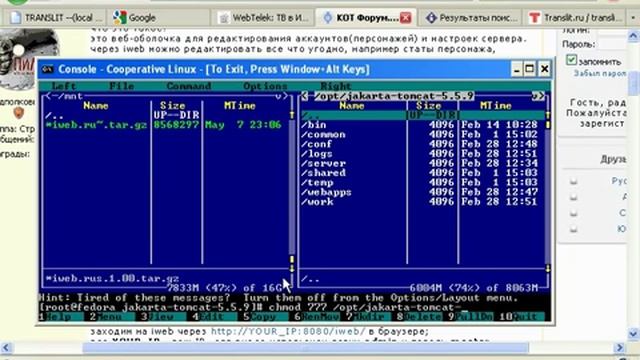This screenshot has width=640, height=360.
Task: Open the browser tab list dropdown arrow
Action: tap(633, 18)
